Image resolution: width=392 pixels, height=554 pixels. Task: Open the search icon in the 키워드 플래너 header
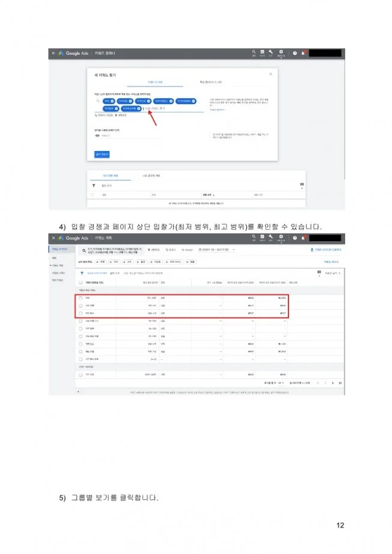(254, 52)
